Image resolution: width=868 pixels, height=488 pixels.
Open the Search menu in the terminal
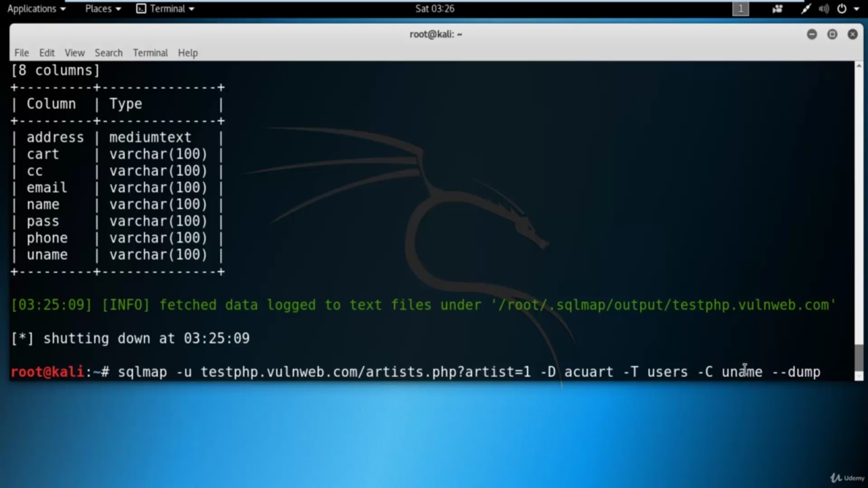(108, 53)
